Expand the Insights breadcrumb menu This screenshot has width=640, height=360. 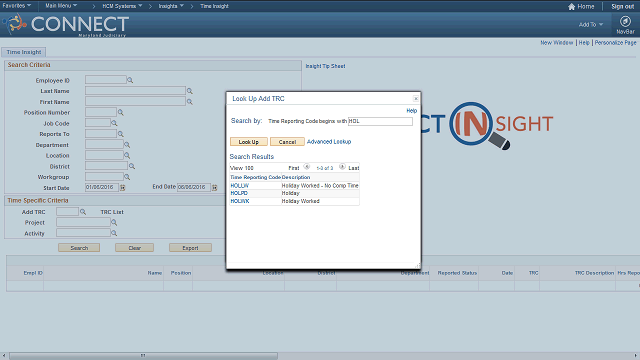click(171, 6)
